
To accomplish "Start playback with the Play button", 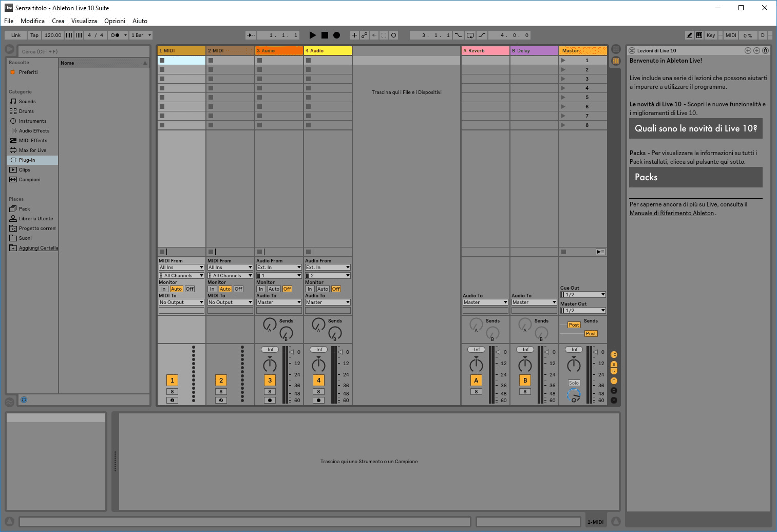I will point(312,35).
